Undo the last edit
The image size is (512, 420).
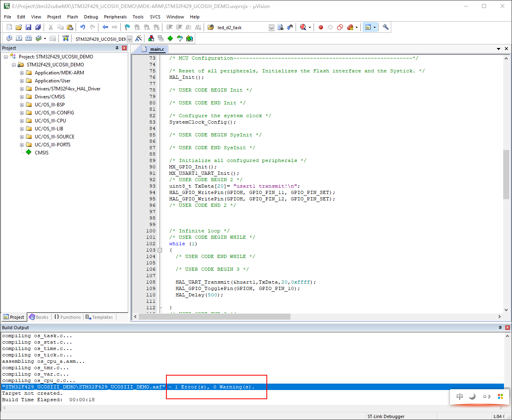point(82,27)
